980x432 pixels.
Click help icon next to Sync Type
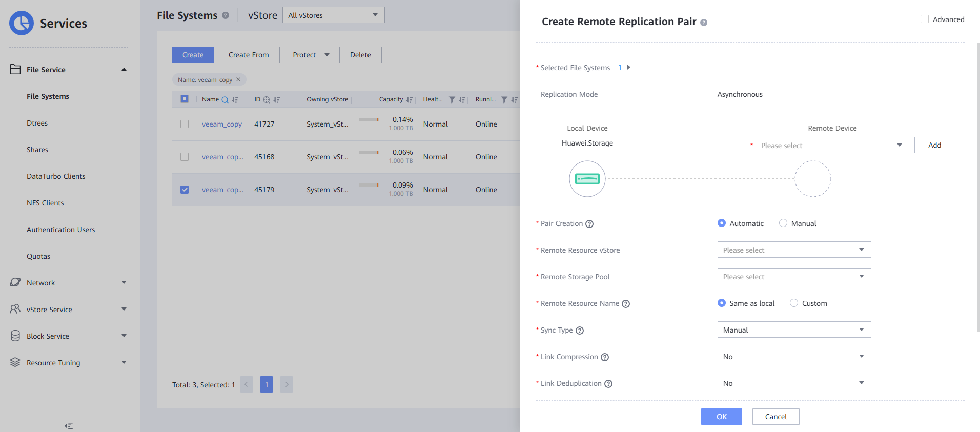point(580,331)
